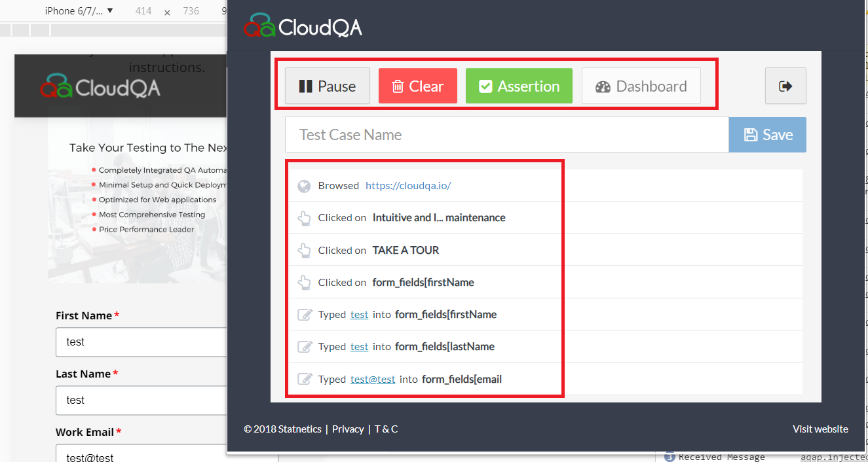Viewport: 868px width, 462px height.
Task: Edit the typed value test for firstName
Action: [360, 315]
